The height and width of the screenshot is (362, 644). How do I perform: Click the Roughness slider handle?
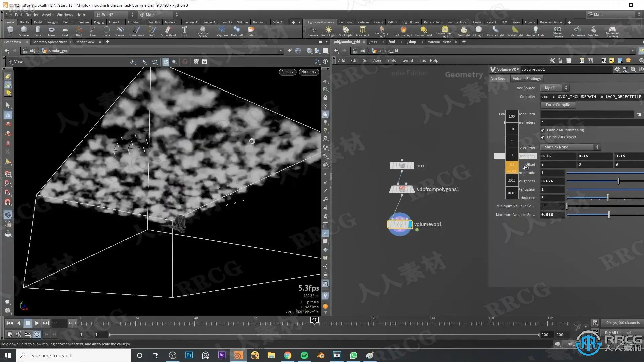(x=618, y=181)
